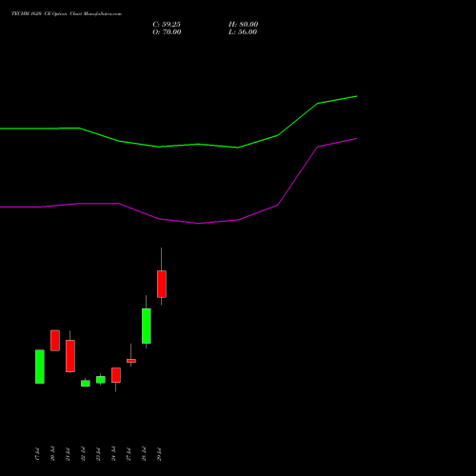Click the open value "O: 70.00"
This screenshot has height=476, width=476.
pos(167,32)
